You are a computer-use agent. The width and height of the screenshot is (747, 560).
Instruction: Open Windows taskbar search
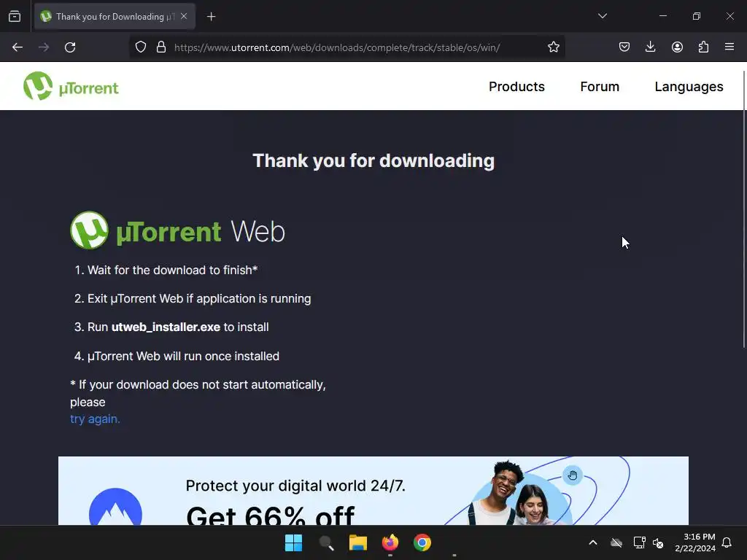tap(326, 542)
